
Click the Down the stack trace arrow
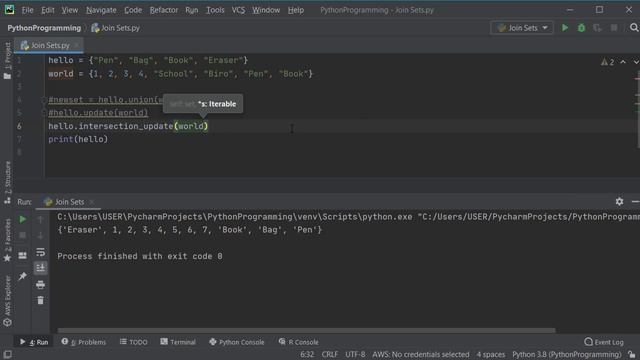(x=40, y=236)
